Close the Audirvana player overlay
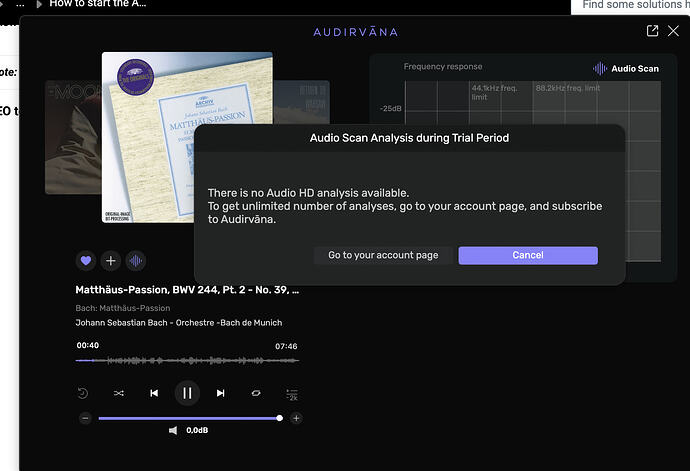The image size is (690, 471). click(x=673, y=31)
